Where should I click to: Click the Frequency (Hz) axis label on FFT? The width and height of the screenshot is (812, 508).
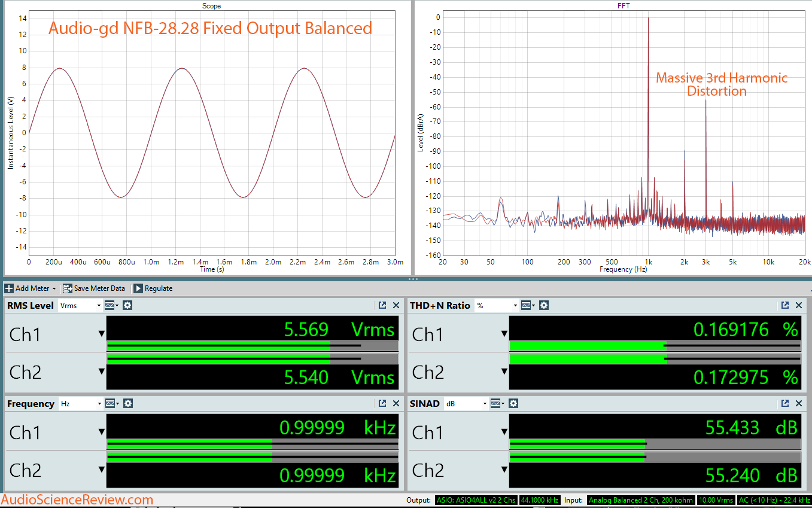point(623,269)
